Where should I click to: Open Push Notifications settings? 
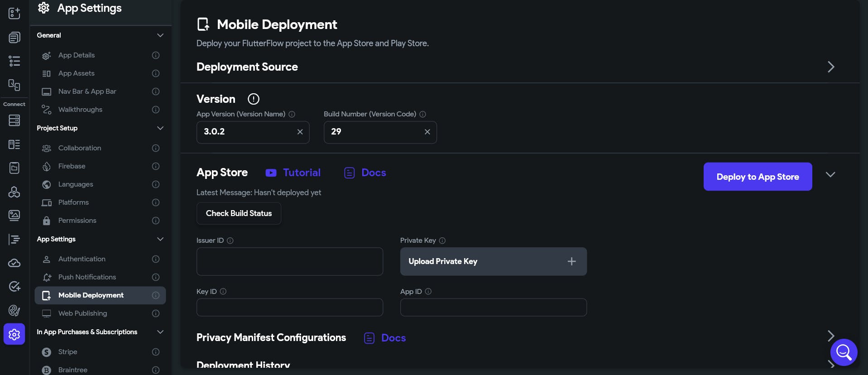tap(87, 277)
